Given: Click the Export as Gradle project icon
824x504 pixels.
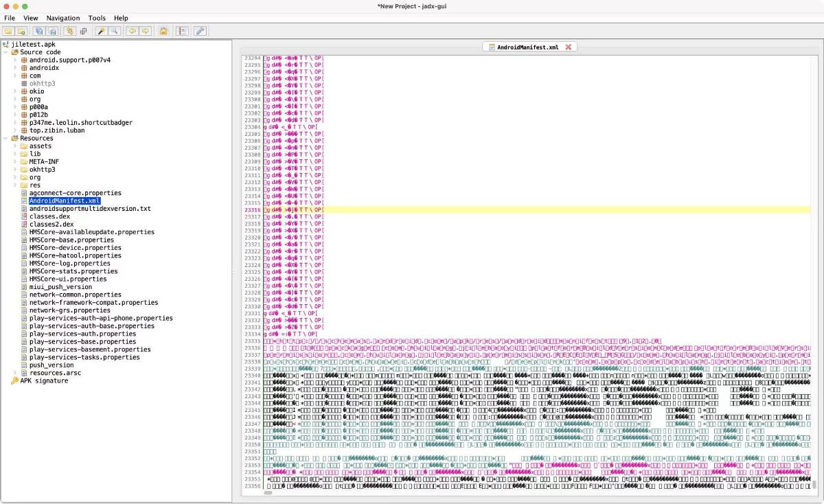Looking at the screenshot, I should 52,31.
